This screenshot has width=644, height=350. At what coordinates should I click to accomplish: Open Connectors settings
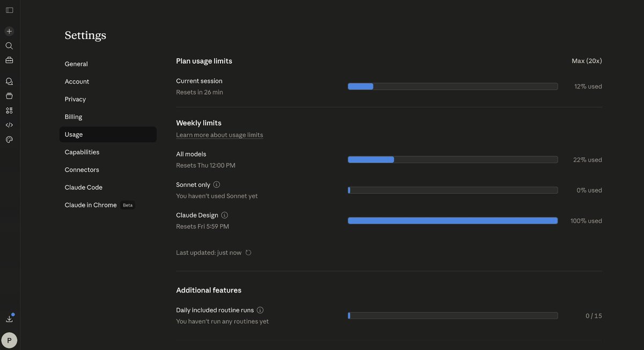click(108, 170)
